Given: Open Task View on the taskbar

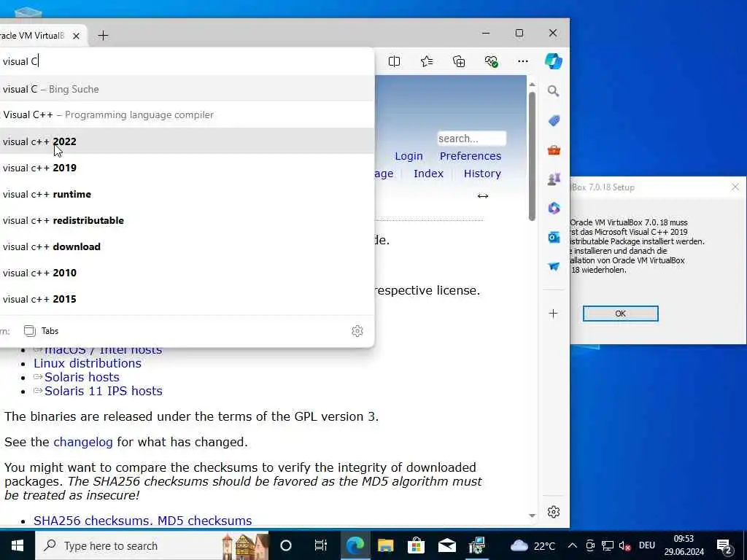Looking at the screenshot, I should (x=321, y=545).
